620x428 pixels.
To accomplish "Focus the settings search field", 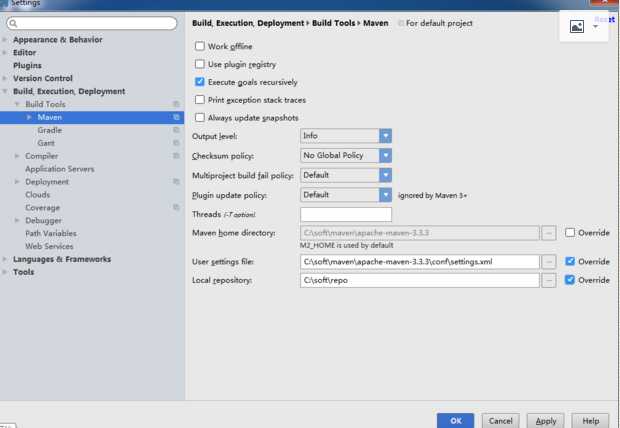I will [x=92, y=23].
